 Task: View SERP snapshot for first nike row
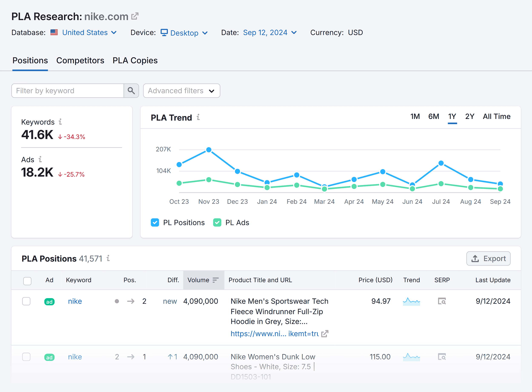[442, 301]
